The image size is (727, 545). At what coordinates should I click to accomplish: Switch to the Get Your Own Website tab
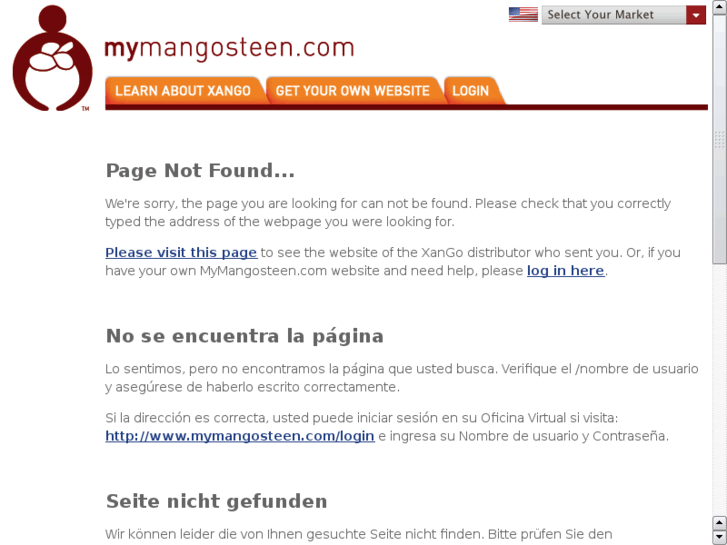click(x=353, y=90)
